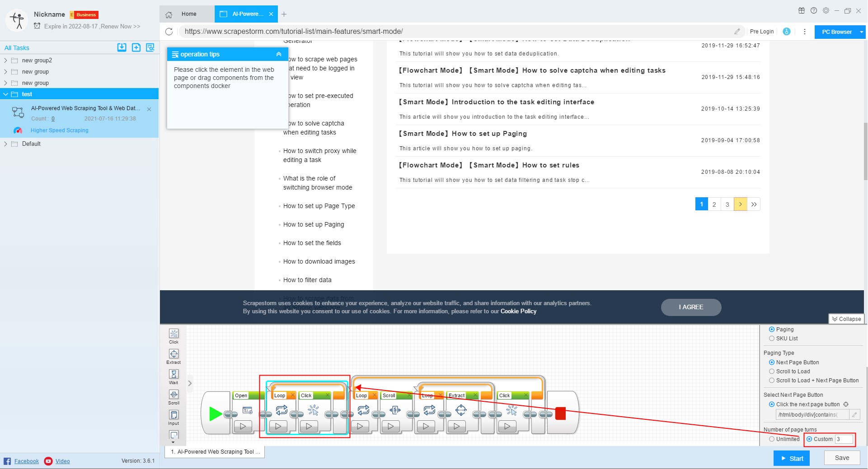Open the gift icon in title bar

pyautogui.click(x=801, y=11)
